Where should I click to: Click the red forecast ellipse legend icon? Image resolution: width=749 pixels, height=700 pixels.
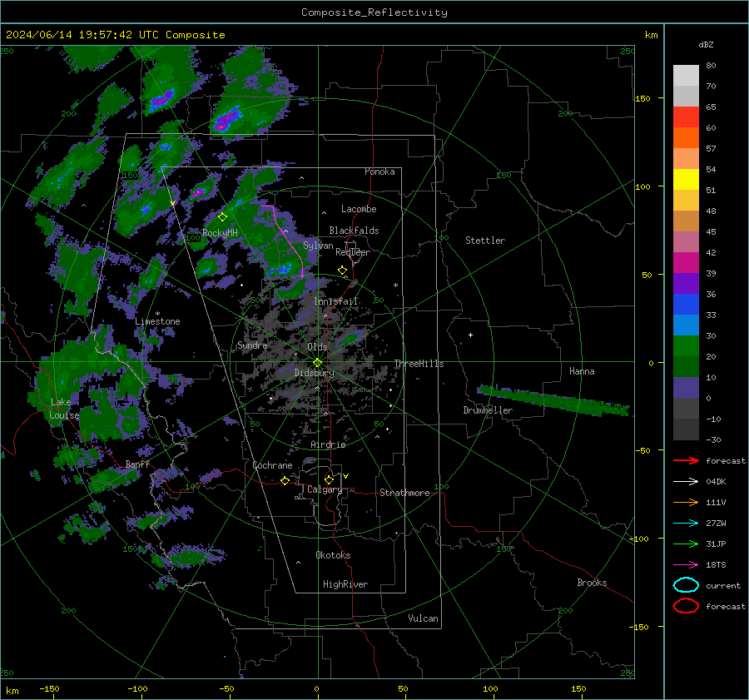[686, 606]
